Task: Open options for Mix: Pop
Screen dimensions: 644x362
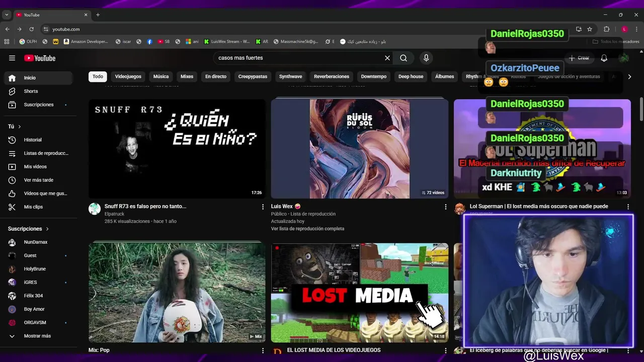Action: pos(263,350)
